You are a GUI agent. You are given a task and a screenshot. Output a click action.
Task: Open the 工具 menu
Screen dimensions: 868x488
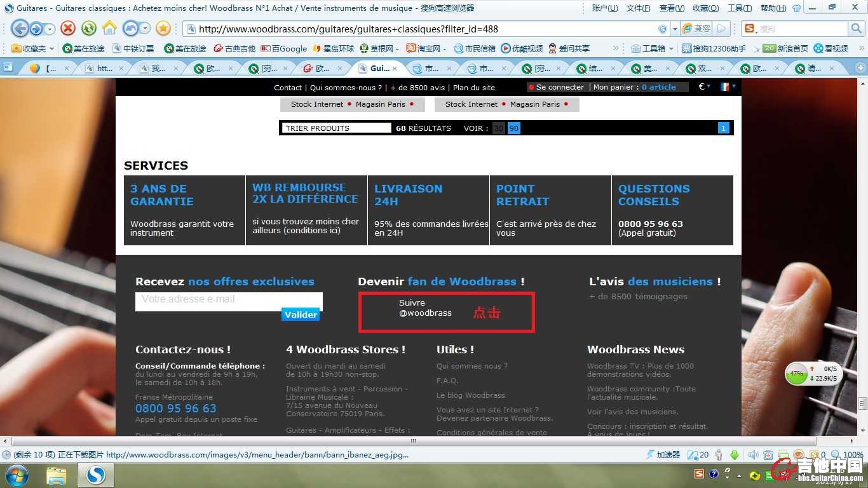(x=739, y=8)
